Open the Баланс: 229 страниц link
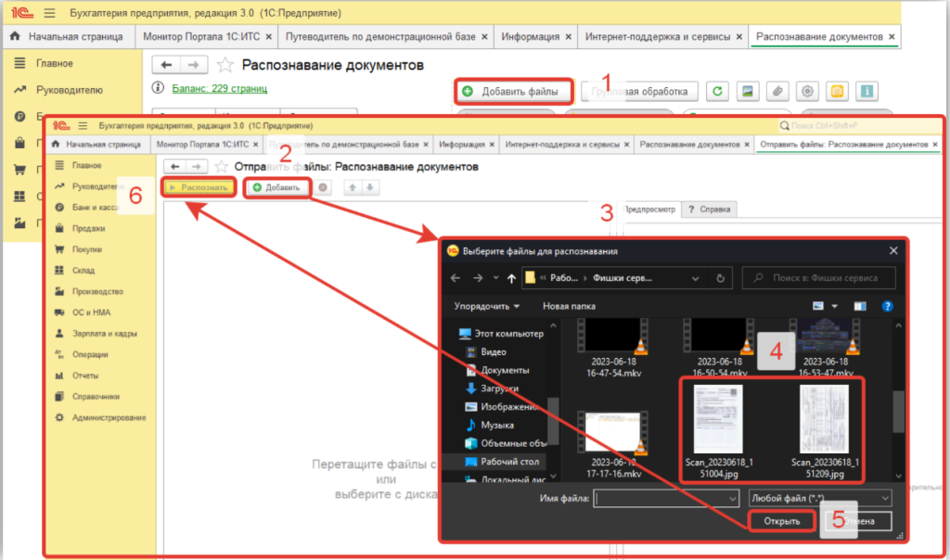Viewport: 950px width, 560px height. click(x=219, y=88)
